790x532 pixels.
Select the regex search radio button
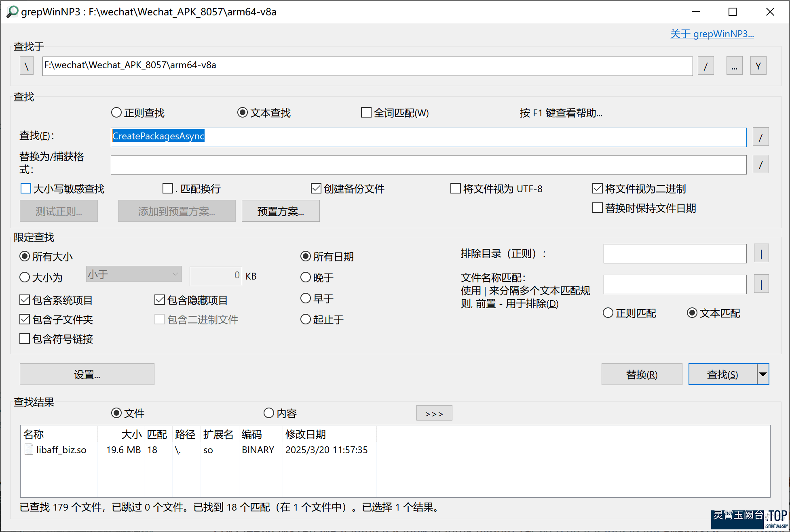pyautogui.click(x=116, y=113)
